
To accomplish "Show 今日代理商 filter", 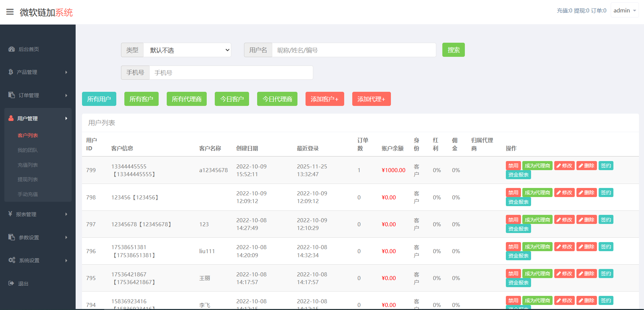I will click(x=277, y=99).
